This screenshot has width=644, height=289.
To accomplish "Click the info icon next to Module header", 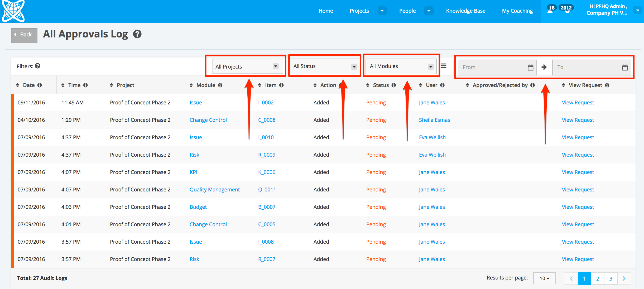I will (220, 85).
